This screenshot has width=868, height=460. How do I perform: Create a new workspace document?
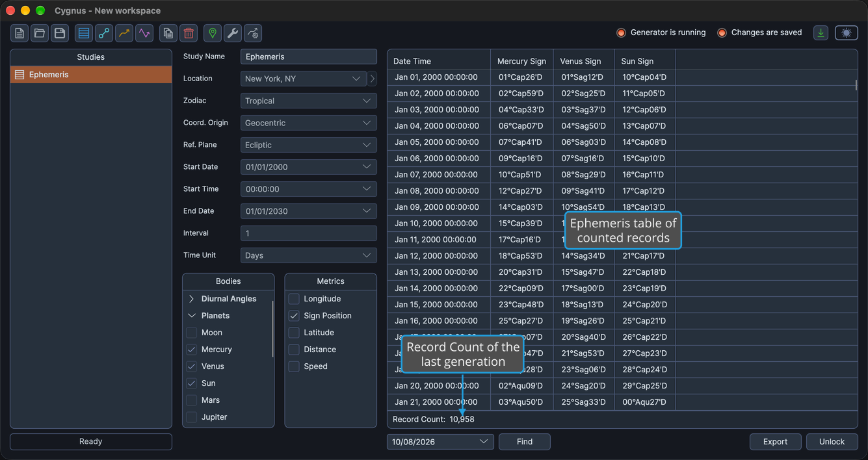(x=20, y=33)
